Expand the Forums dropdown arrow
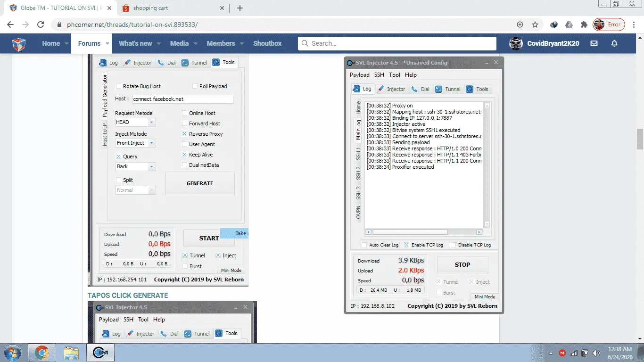The image size is (644, 362). click(x=107, y=43)
